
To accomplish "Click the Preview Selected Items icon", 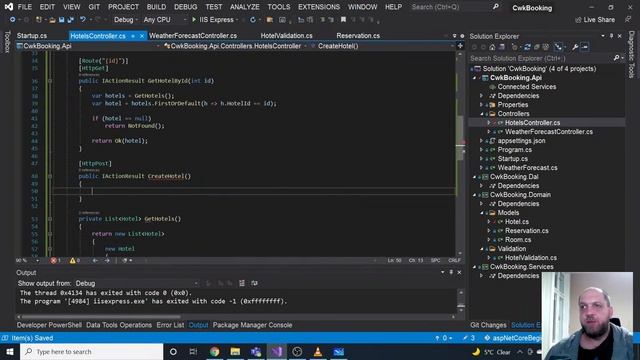I will pos(584,47).
